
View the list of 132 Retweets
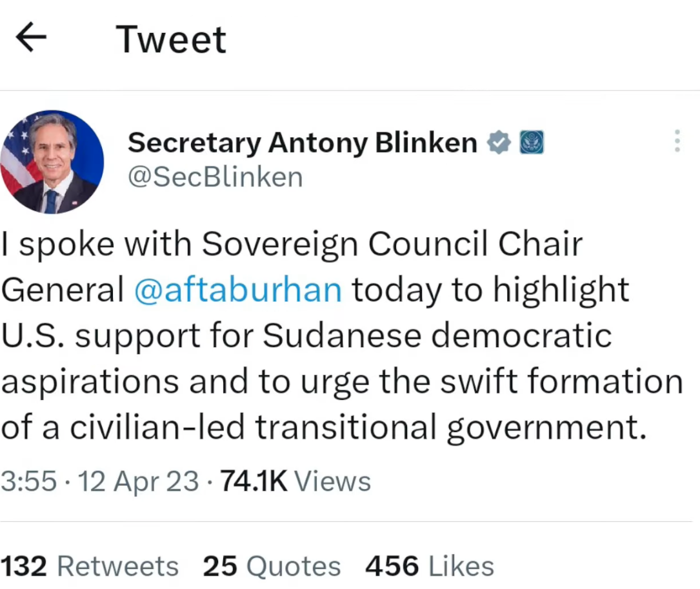tap(90, 566)
